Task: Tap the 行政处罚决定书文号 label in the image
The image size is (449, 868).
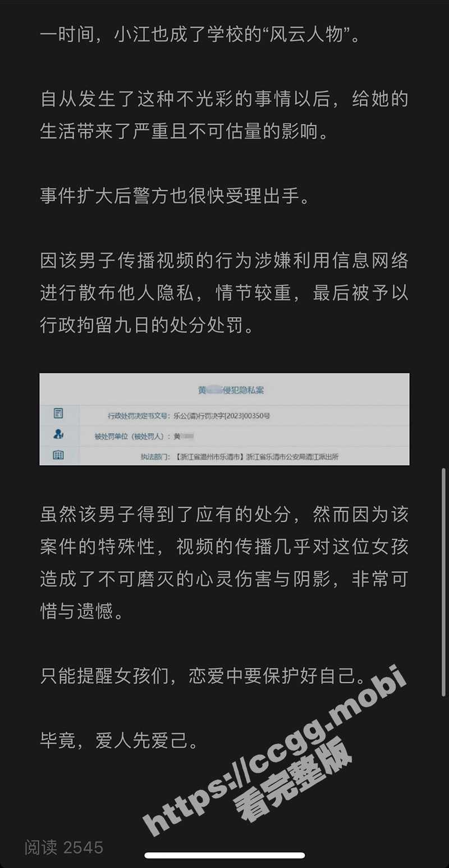Action: pyautogui.click(x=136, y=416)
